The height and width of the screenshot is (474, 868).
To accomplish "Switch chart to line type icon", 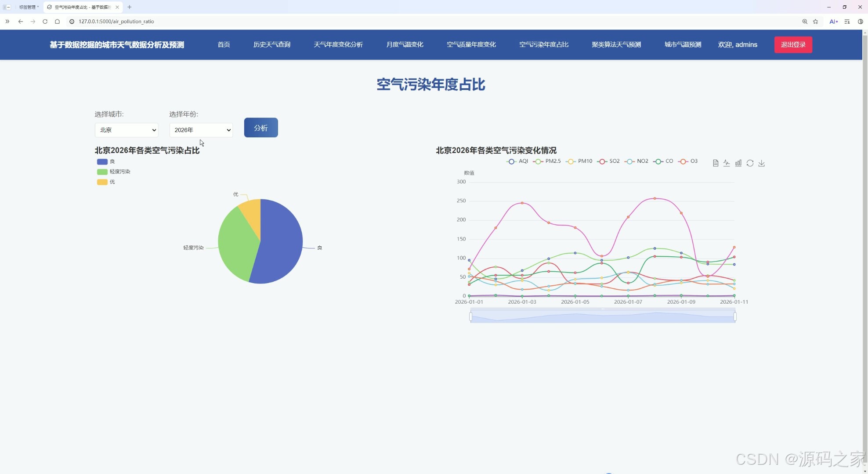I will (727, 163).
